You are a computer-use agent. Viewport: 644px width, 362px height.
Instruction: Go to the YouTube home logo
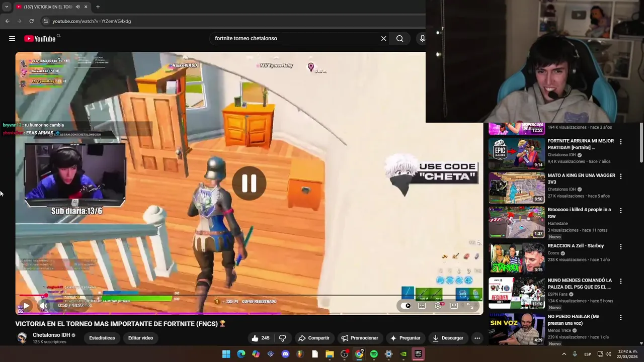[x=40, y=39]
